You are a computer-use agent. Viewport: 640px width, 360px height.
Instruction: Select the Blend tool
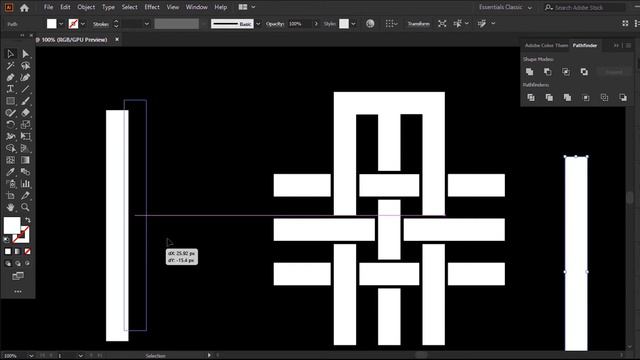[x=25, y=172]
